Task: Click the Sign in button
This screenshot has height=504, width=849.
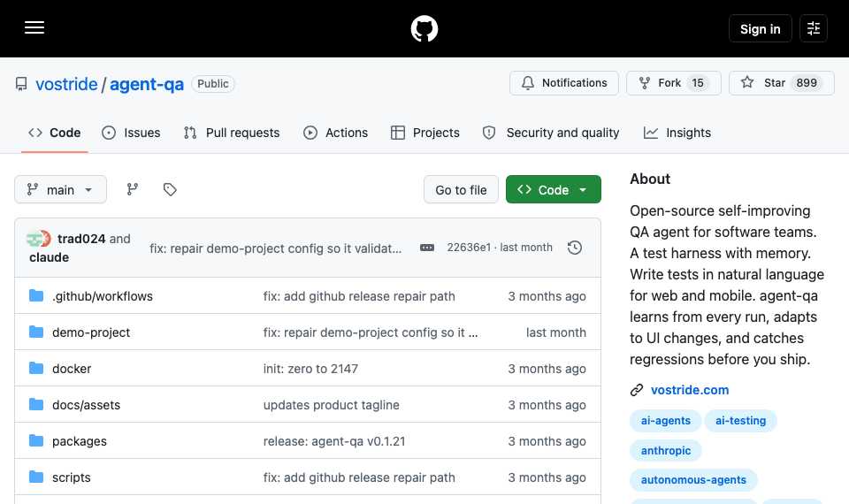Action: 761,28
